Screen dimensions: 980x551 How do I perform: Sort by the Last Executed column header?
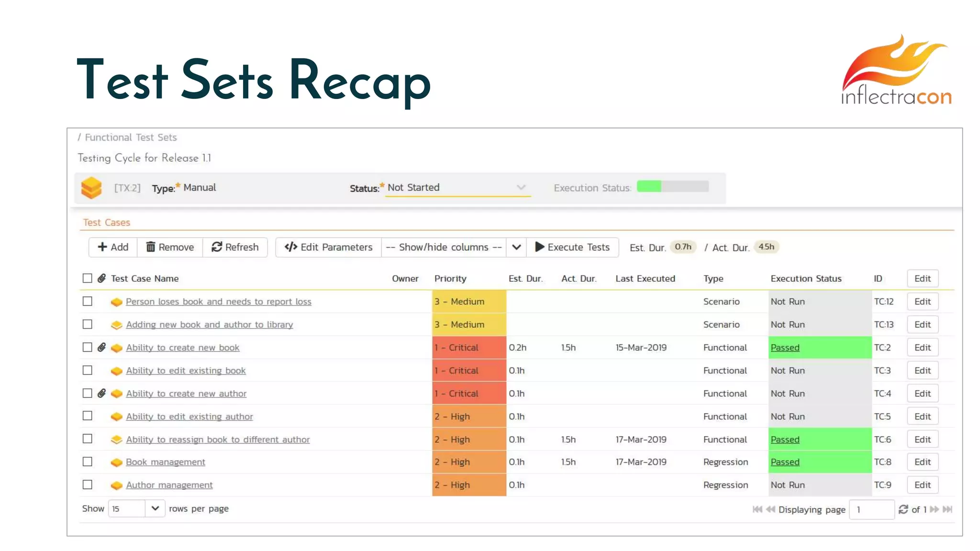click(645, 278)
